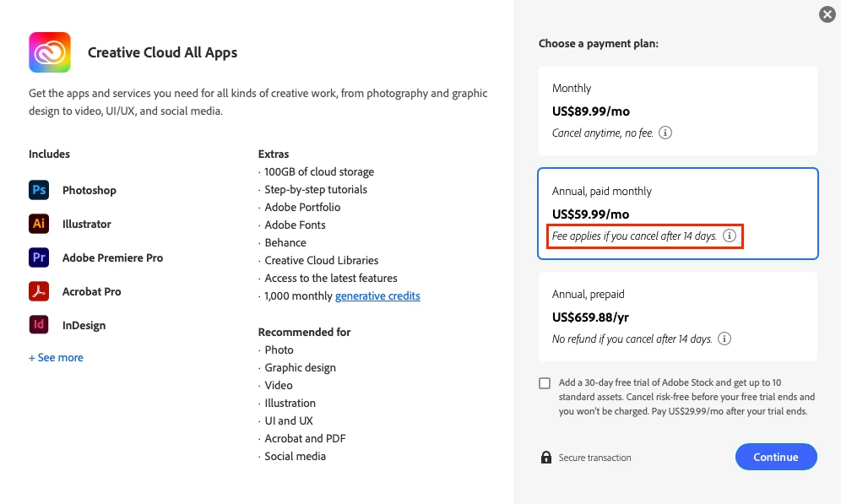Viewport: 841px width, 504px height.
Task: Open info icon beside Cancel anytime, no fee
Action: (665, 133)
